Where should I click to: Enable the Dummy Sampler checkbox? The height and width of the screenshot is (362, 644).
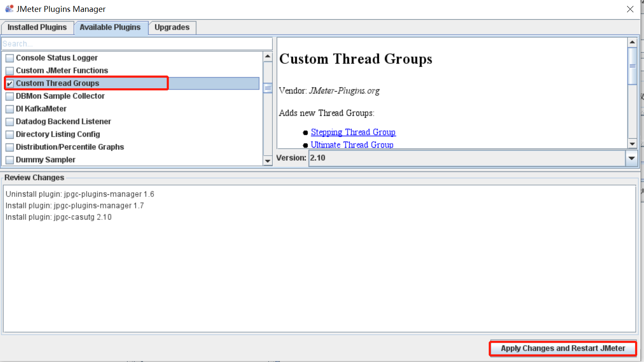(x=9, y=160)
